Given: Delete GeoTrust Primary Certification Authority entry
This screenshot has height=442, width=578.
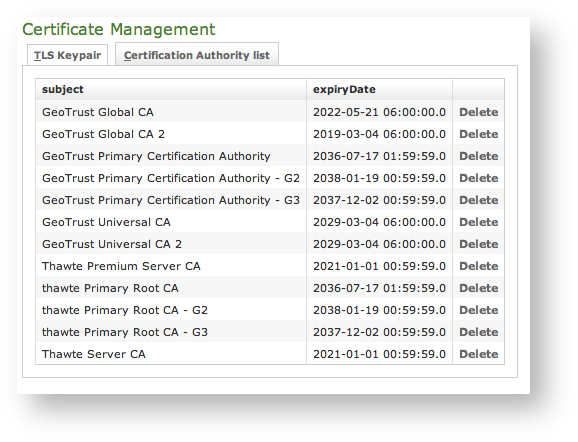Looking at the screenshot, I should [478, 156].
